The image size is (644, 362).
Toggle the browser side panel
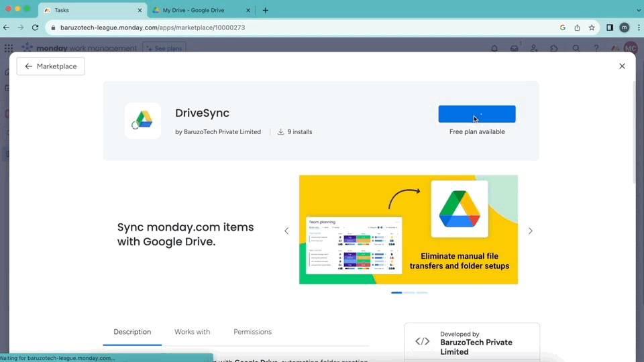click(610, 27)
